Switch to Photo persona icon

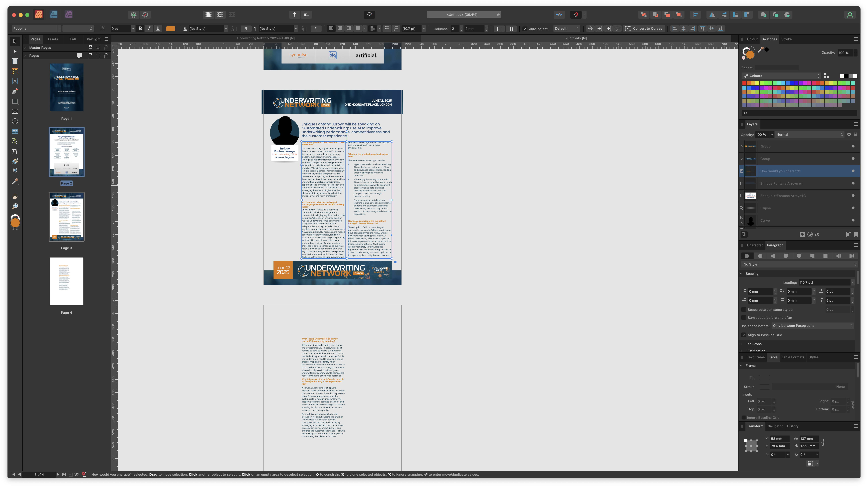click(x=69, y=14)
